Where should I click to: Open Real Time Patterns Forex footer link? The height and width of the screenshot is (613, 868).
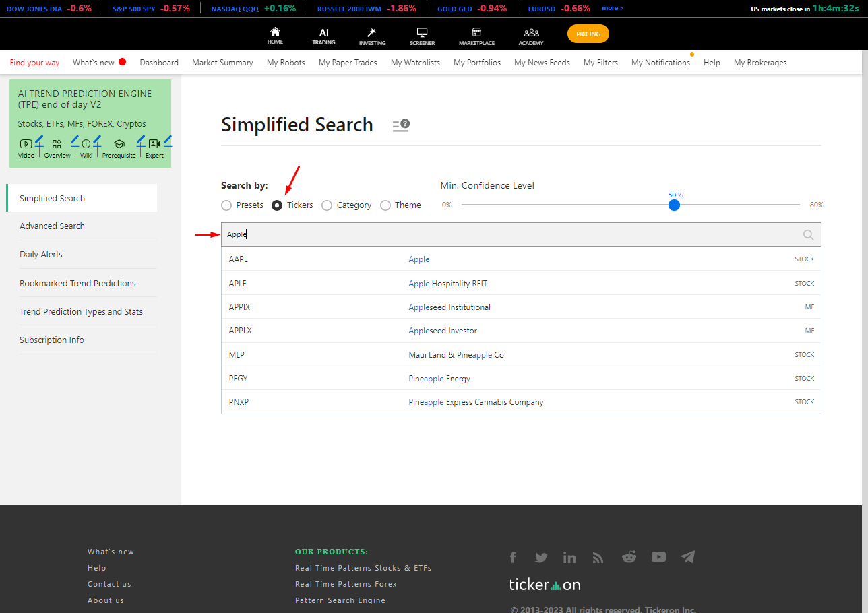[x=346, y=584]
